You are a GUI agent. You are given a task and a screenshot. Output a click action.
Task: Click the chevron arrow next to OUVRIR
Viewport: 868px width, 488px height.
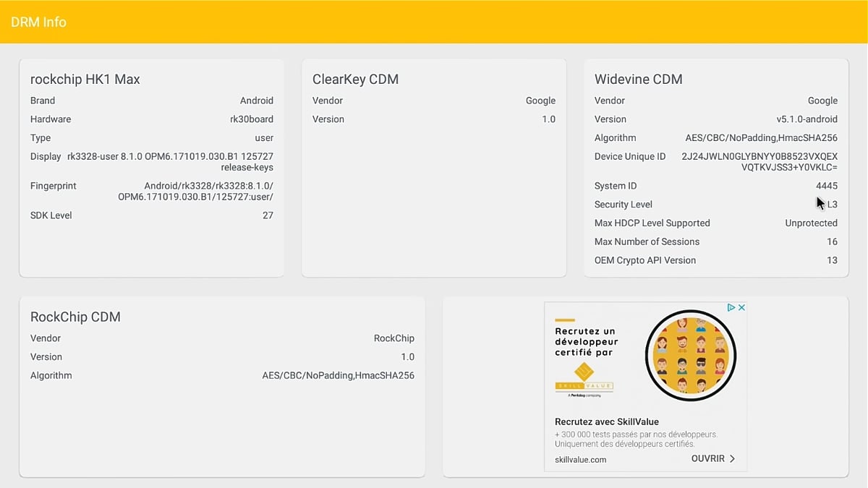732,459
